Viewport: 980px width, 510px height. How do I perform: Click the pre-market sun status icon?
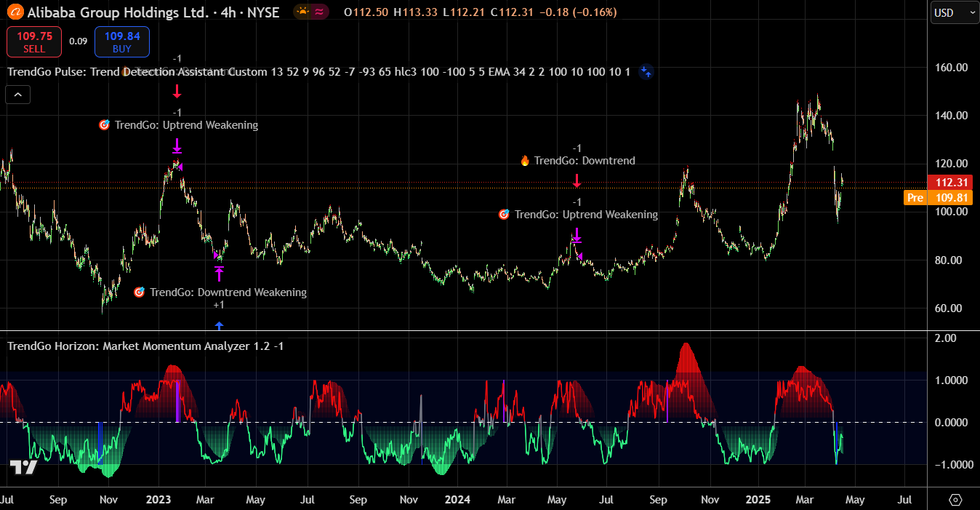[x=302, y=12]
